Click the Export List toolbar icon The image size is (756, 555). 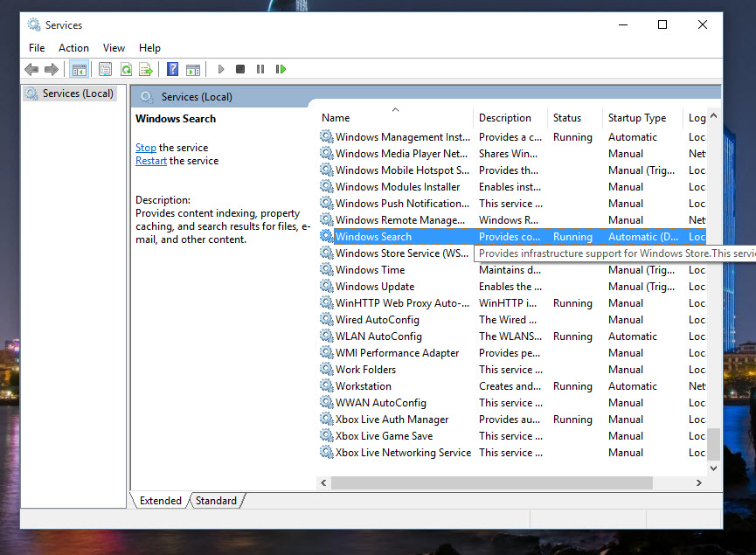pyautogui.click(x=146, y=69)
